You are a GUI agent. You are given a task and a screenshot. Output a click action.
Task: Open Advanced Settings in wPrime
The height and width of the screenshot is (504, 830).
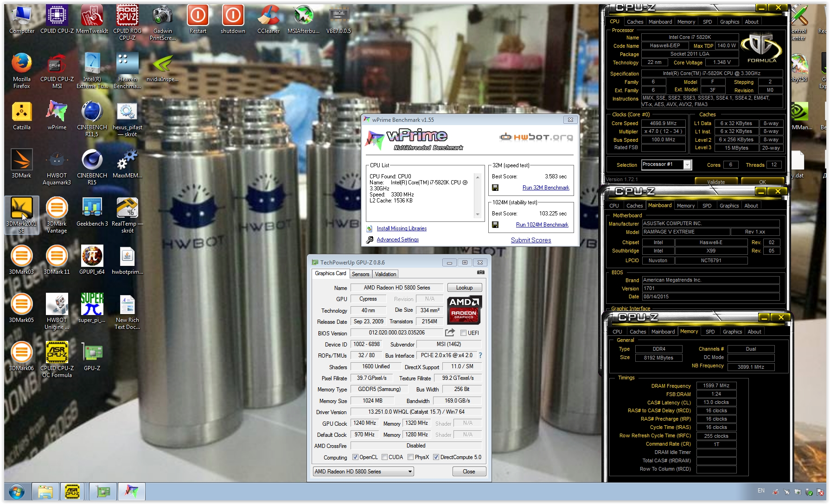(397, 239)
